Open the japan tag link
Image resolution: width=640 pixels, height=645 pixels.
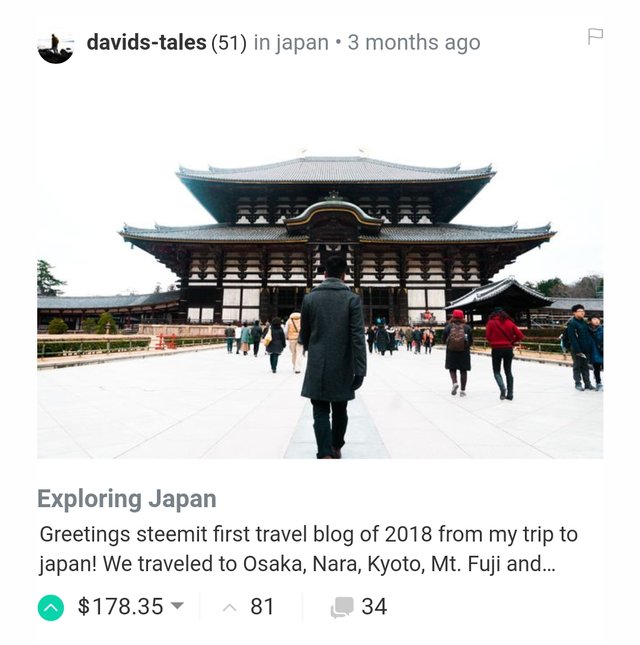302,43
